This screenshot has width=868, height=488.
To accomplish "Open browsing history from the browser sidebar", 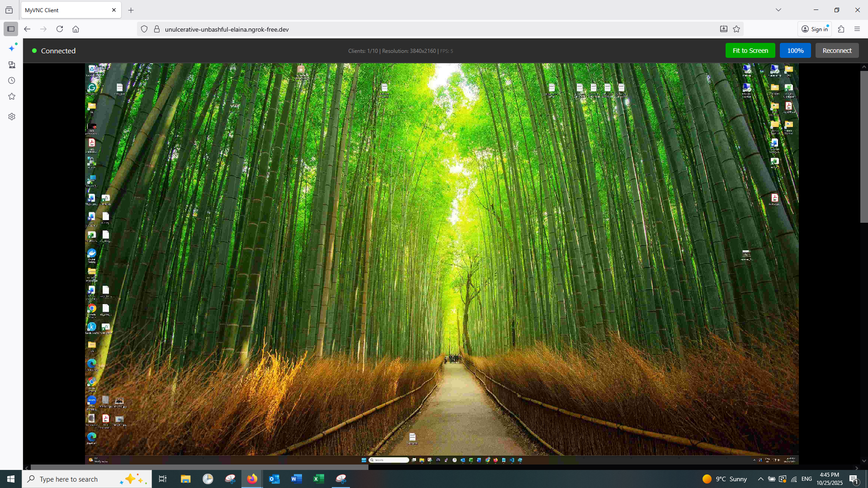I will 11,80.
